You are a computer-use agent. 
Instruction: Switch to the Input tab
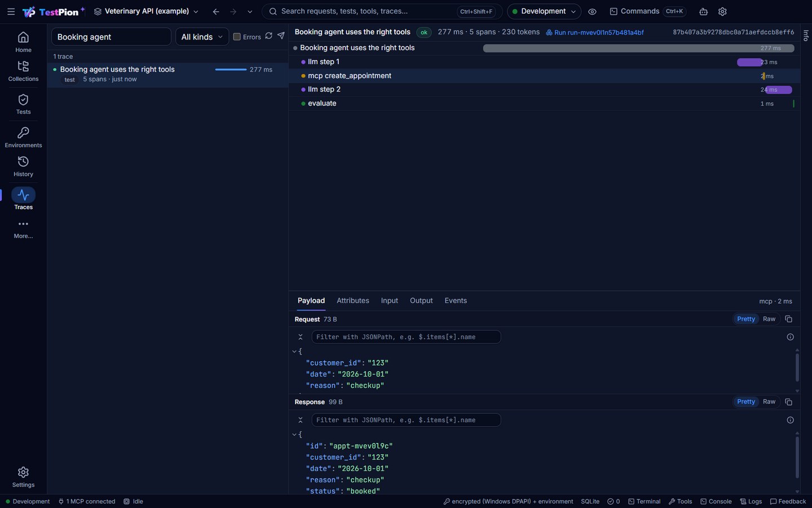coord(389,301)
